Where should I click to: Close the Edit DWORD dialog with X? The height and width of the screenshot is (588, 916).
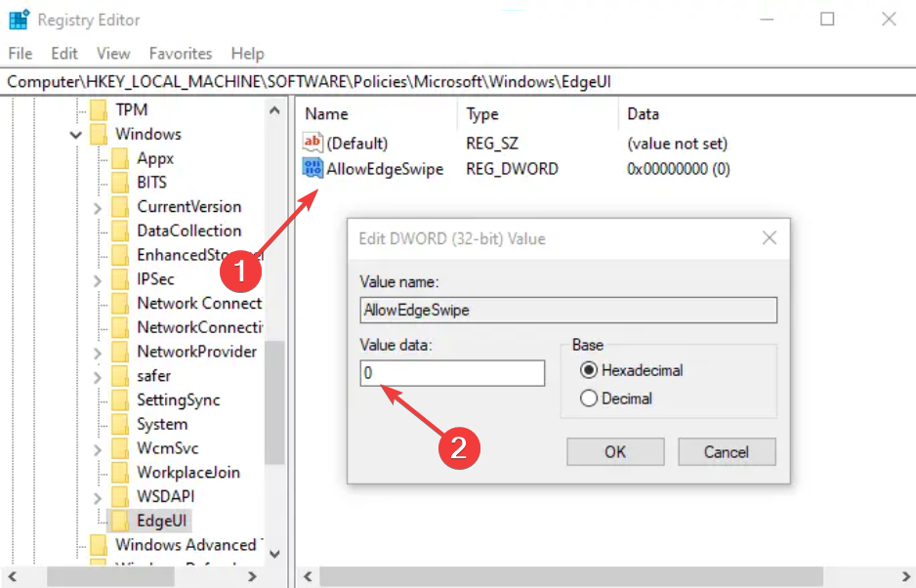click(x=770, y=238)
